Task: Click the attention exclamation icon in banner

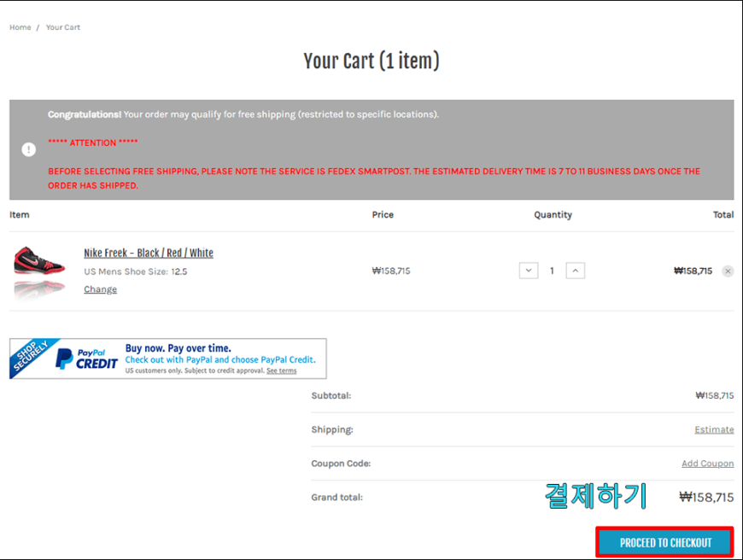Action: [x=28, y=149]
